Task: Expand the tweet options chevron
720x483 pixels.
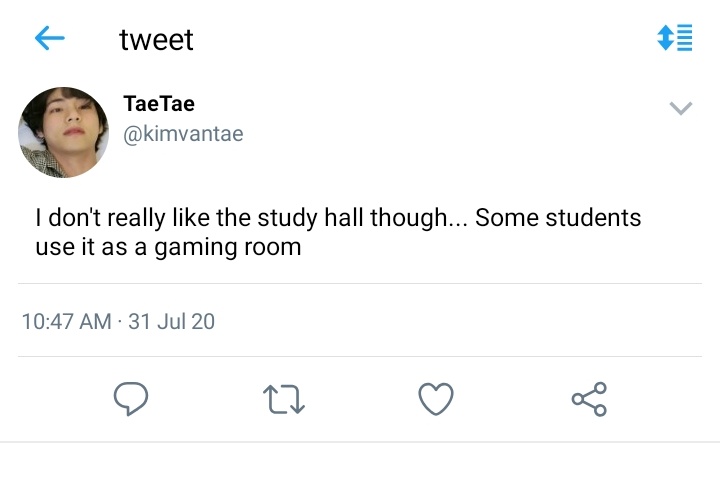Action: pyautogui.click(x=681, y=108)
